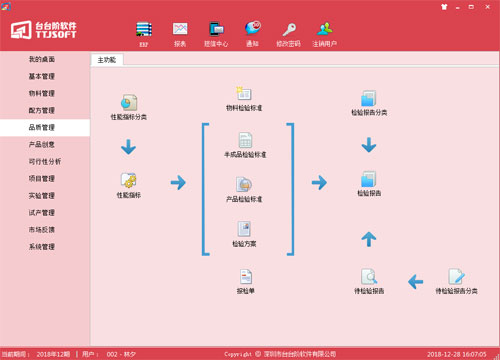Select 我的桌面 in sidebar
This screenshot has height=360, width=500.
point(42,59)
